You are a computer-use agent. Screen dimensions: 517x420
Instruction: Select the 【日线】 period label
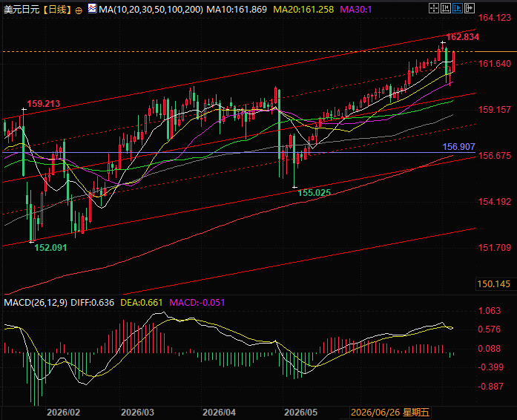coord(57,10)
